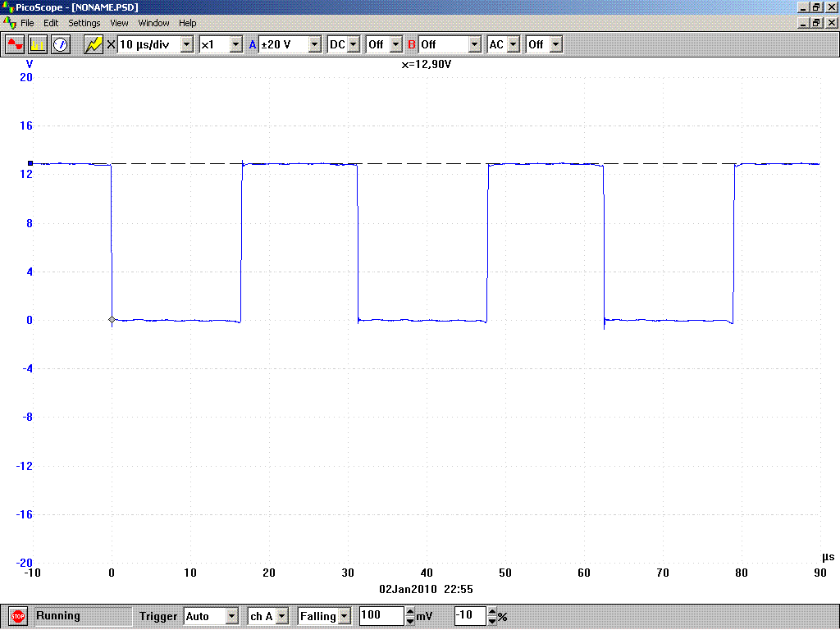Click the 'µs' axis unit label
This screenshot has width=840, height=630.
829,557
